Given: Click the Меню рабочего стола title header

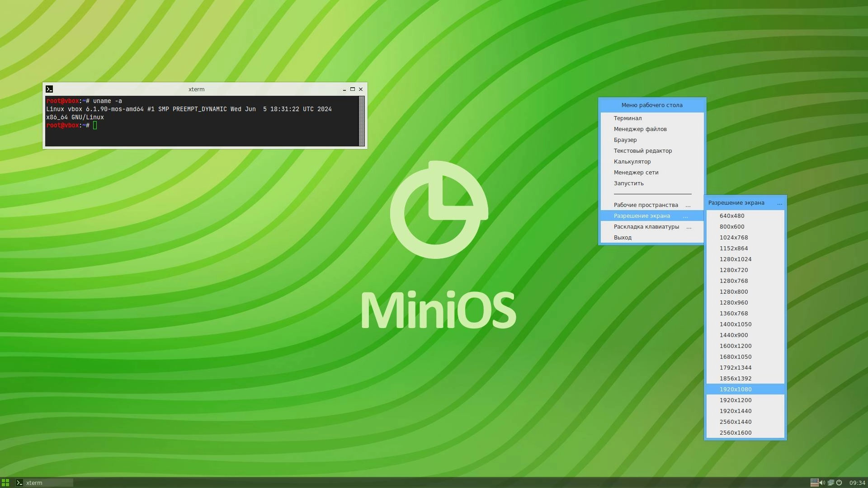Looking at the screenshot, I should (652, 105).
